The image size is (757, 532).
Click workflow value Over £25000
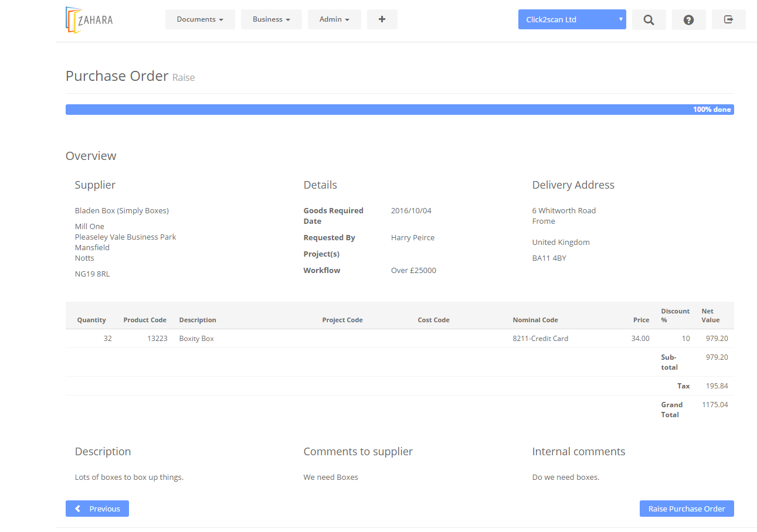413,270
